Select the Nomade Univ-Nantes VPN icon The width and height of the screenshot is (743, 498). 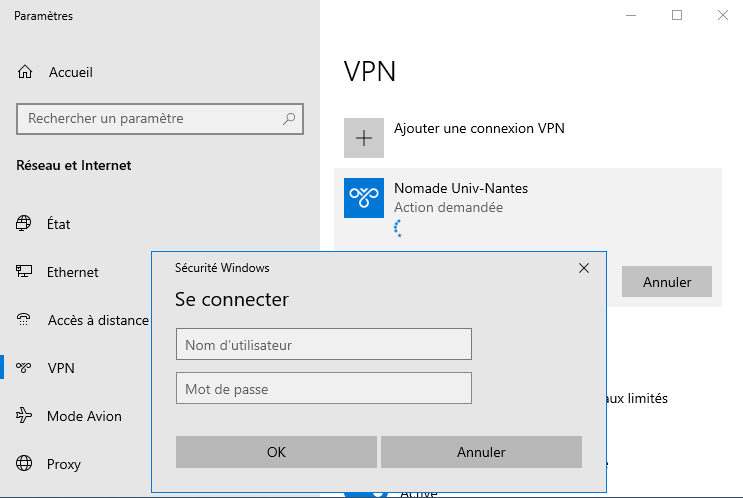pyautogui.click(x=364, y=198)
